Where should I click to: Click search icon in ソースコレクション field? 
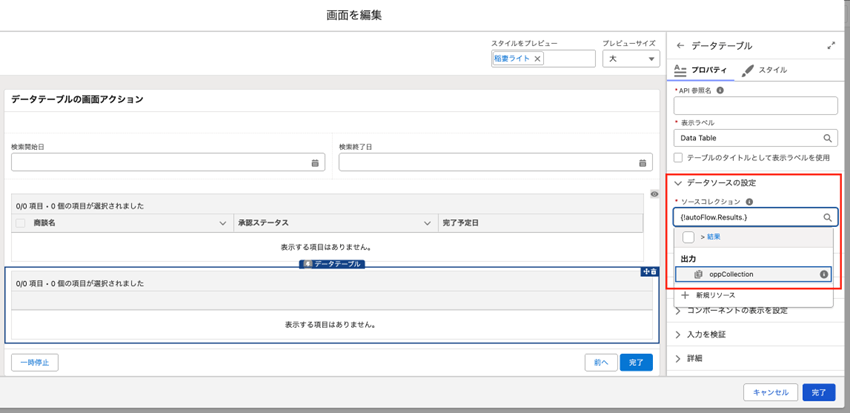pos(828,217)
